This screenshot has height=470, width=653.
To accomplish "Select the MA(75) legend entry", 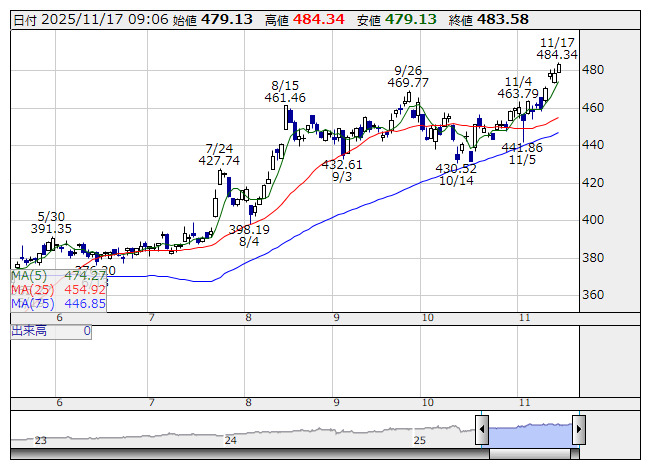I will pos(58,303).
